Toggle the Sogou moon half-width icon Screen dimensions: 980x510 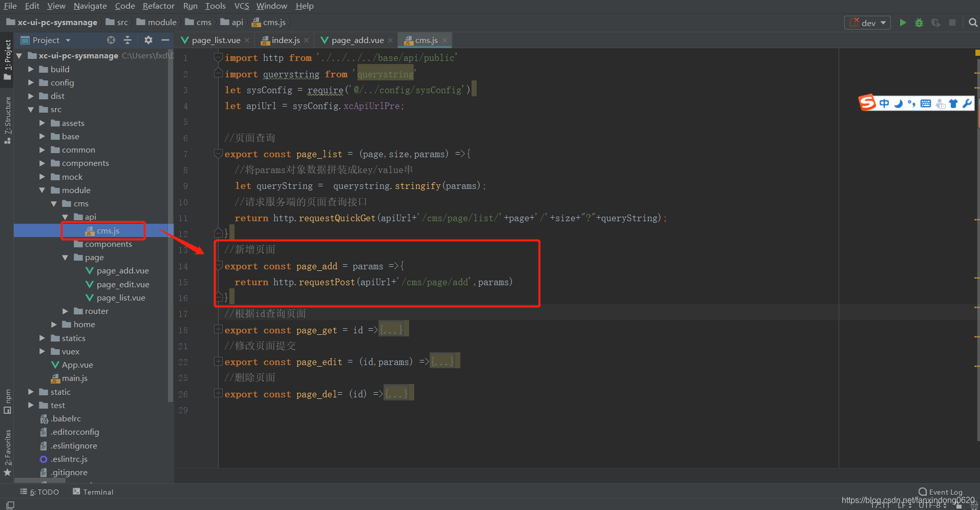(898, 103)
